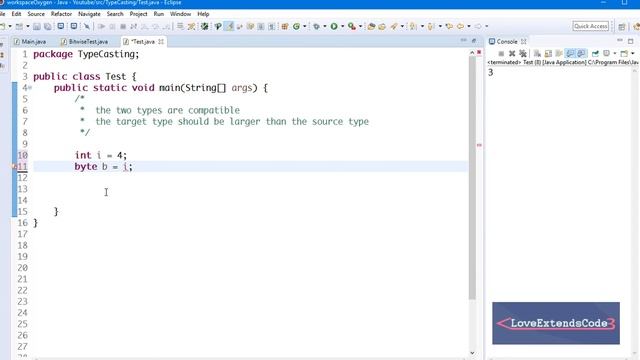Click the Resume debug icon

point(101,27)
